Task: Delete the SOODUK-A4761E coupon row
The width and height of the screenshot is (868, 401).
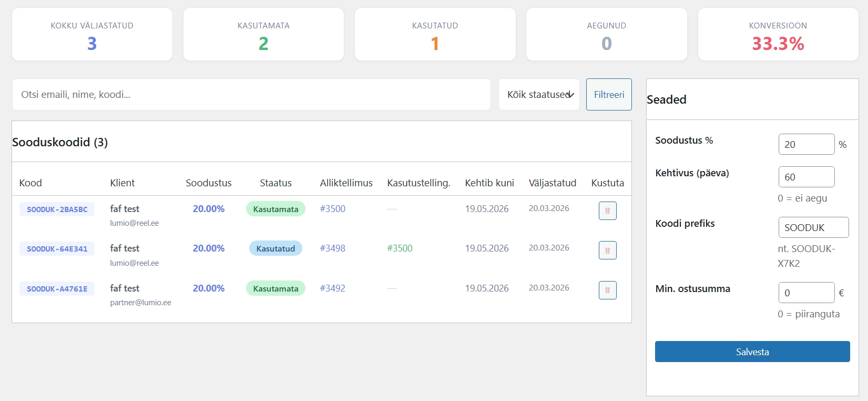Action: 607,290
